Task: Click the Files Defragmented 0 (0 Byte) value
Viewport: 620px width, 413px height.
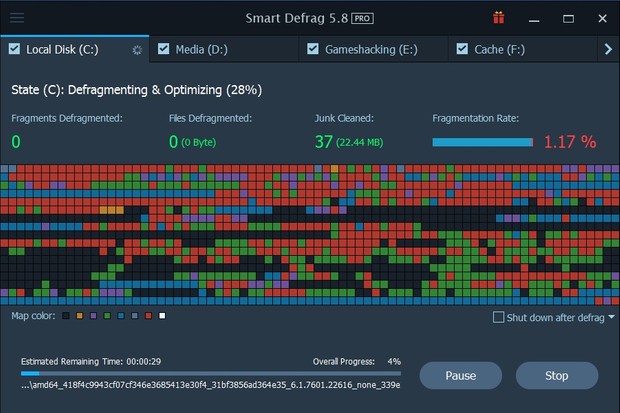Action: tap(193, 142)
